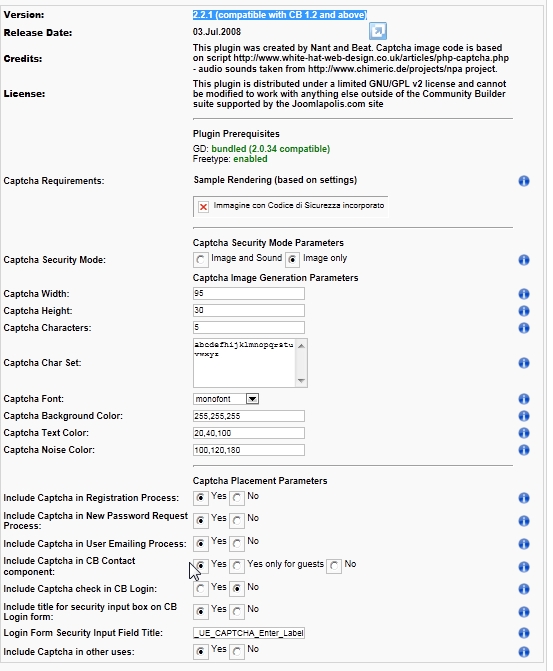Click the Char Set textarea scroll-down arrow
This screenshot has height=671, width=553.
coord(301,380)
